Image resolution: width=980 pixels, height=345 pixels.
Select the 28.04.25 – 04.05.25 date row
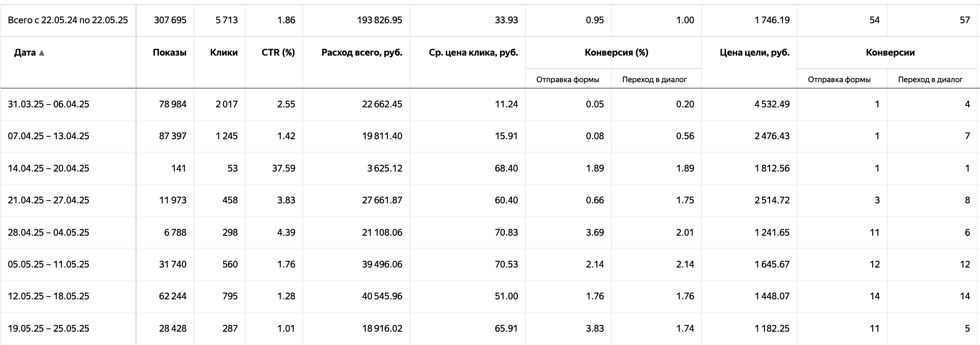(490, 232)
